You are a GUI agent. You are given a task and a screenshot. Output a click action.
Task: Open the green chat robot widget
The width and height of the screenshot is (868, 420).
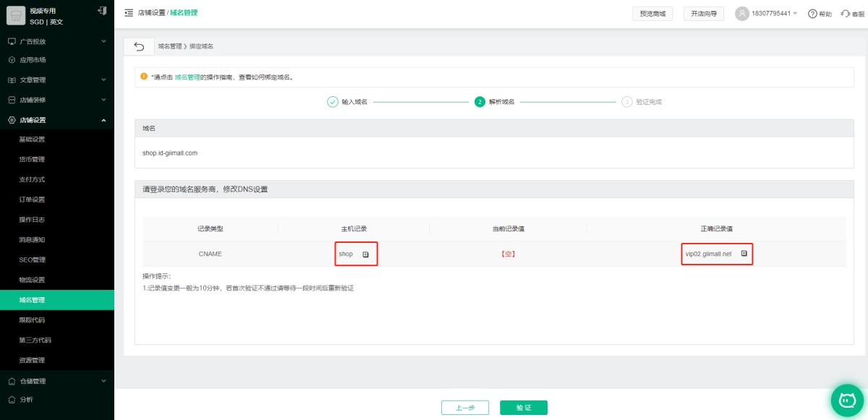tap(848, 399)
